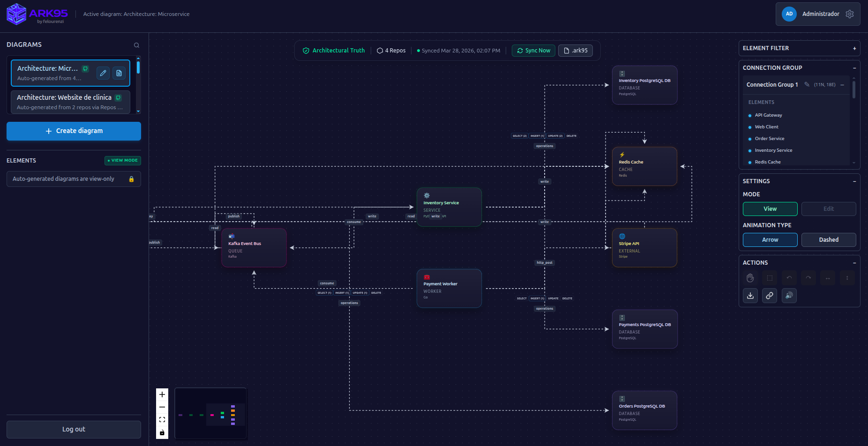Click the undo arrow in Actions panel
Viewport: 868px width, 446px height.
pos(789,277)
